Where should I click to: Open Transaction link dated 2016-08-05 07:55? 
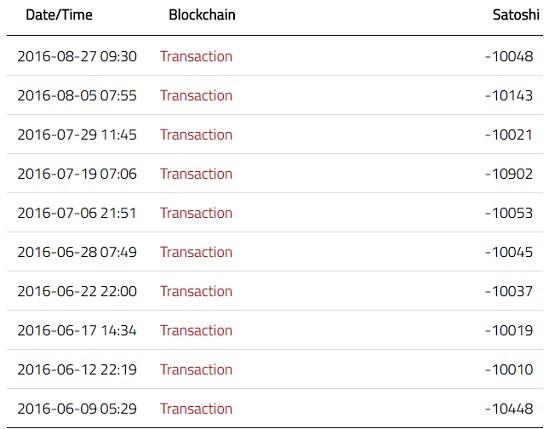pyautogui.click(x=196, y=96)
